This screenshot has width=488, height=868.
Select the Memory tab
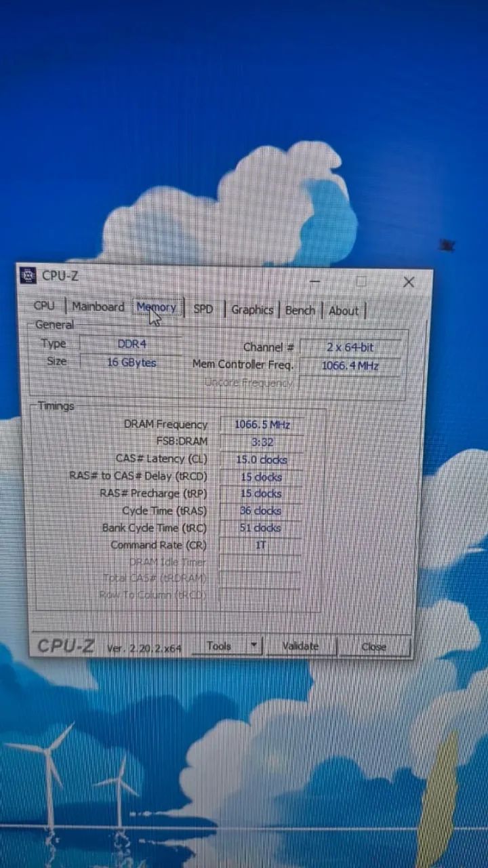[x=156, y=307]
